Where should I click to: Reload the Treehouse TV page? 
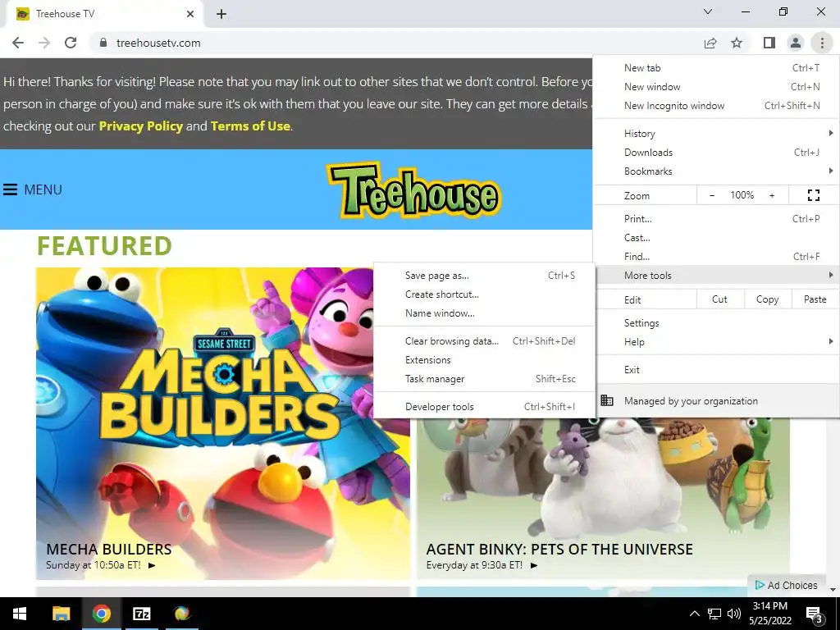(x=71, y=43)
